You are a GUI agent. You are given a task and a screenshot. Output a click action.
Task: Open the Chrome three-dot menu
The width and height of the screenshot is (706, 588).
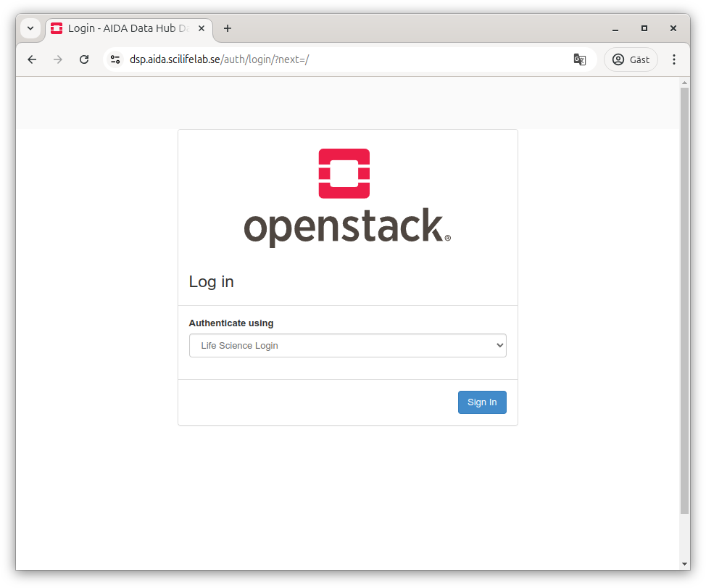[x=673, y=59]
